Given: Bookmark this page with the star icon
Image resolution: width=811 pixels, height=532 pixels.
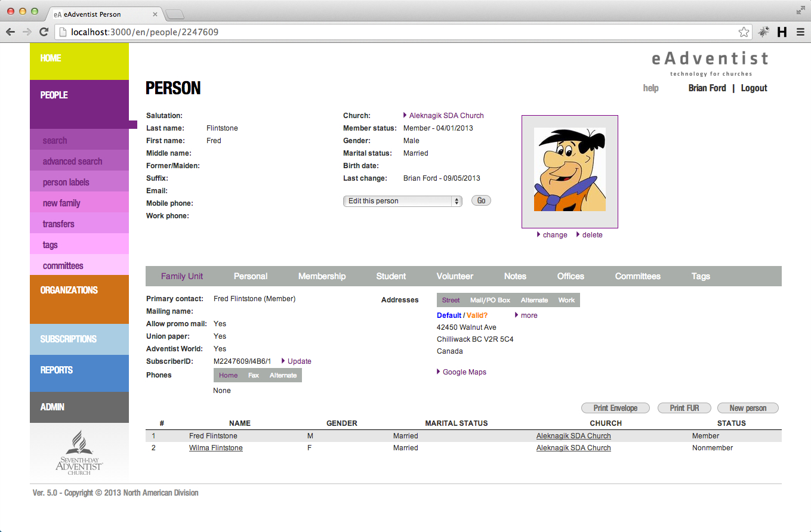Looking at the screenshot, I should pyautogui.click(x=744, y=32).
